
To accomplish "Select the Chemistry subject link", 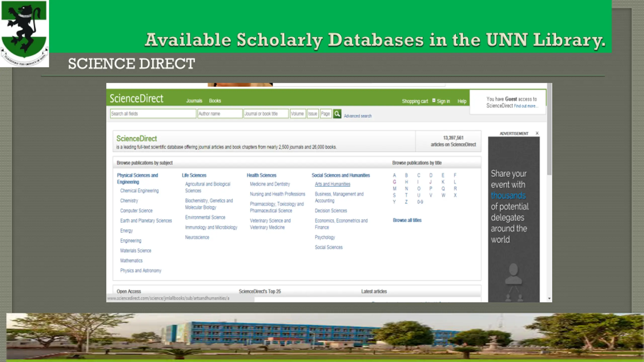I will click(129, 201).
